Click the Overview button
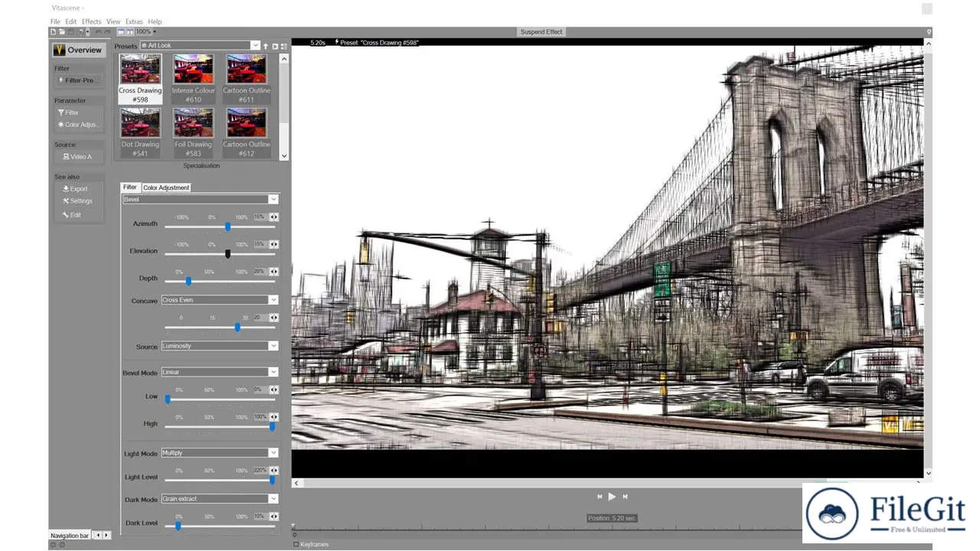The image size is (980, 551). pyautogui.click(x=77, y=50)
